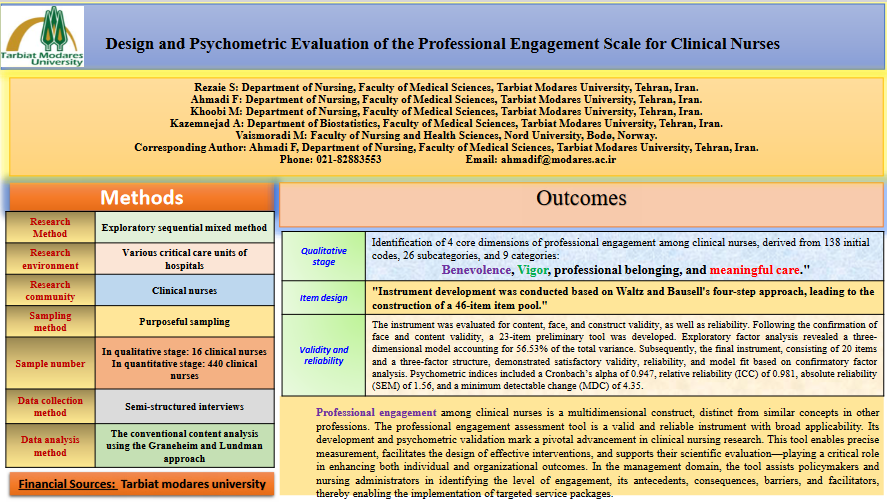887x502 pixels.
Task: Click the Data analysis method label cell
Action: [51, 446]
